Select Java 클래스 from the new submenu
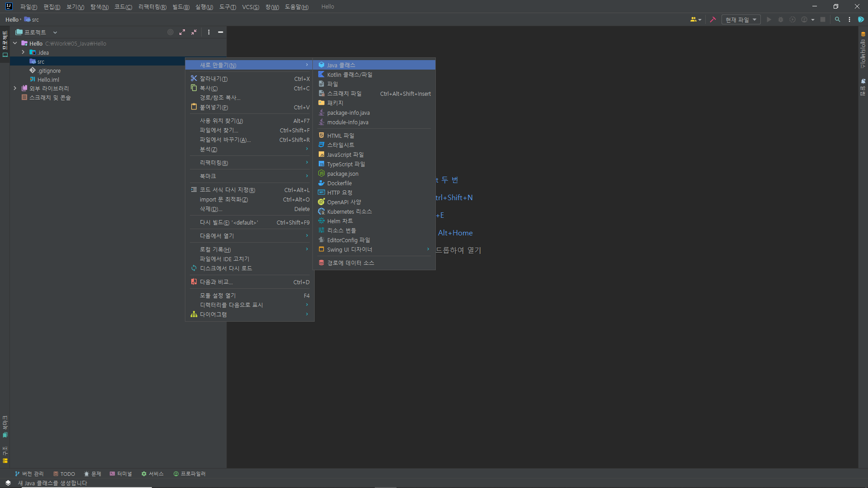This screenshot has height=488, width=868. point(341,65)
